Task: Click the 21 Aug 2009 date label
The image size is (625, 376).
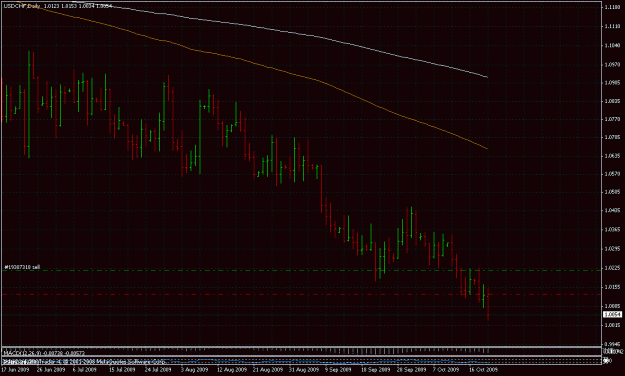Action: pos(267,370)
